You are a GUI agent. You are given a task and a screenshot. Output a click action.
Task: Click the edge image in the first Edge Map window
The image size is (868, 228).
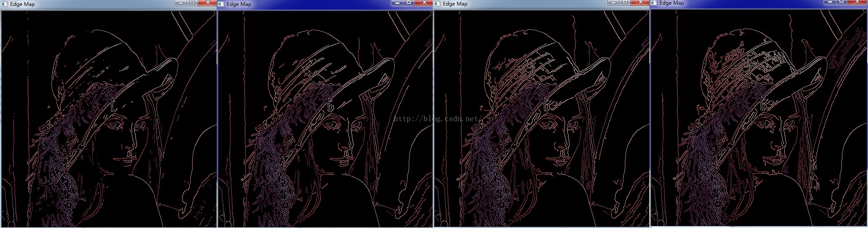pyautogui.click(x=109, y=119)
